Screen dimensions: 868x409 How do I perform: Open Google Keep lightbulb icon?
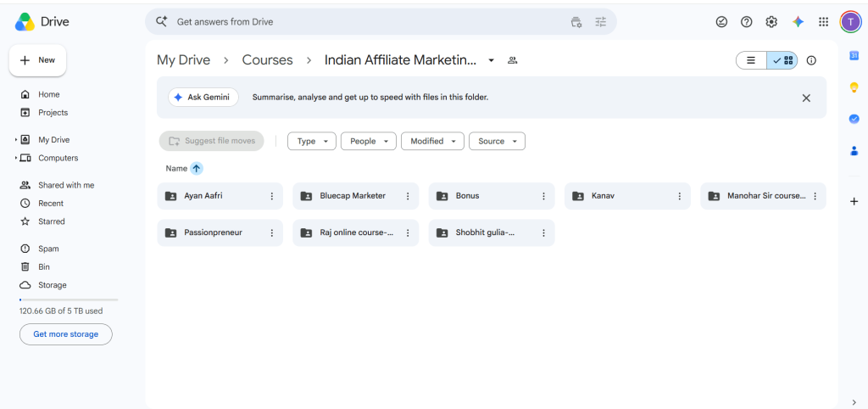[854, 87]
